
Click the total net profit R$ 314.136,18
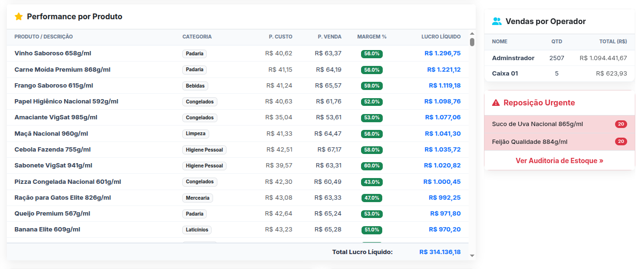pyautogui.click(x=440, y=252)
